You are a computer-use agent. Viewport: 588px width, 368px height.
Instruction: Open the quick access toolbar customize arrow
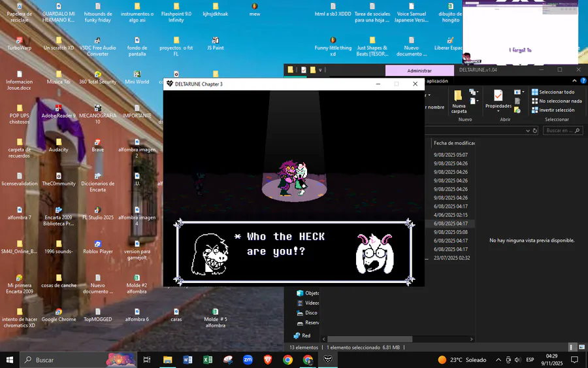[320, 70]
